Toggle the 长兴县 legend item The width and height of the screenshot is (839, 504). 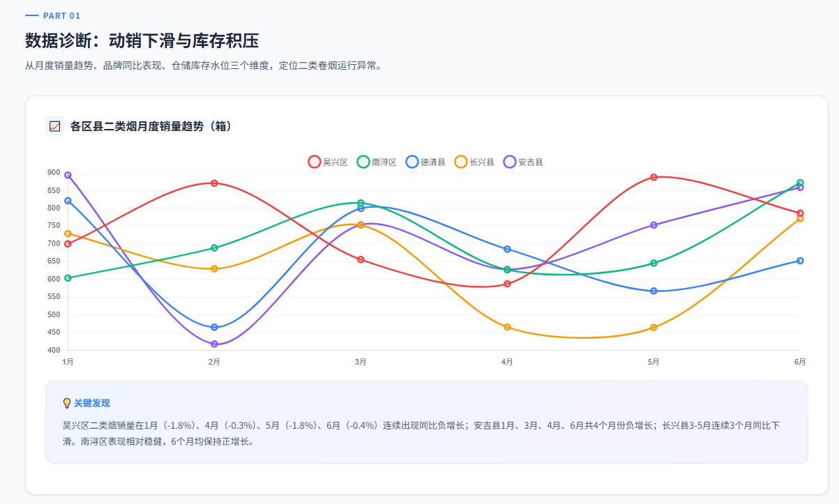pyautogui.click(x=474, y=162)
